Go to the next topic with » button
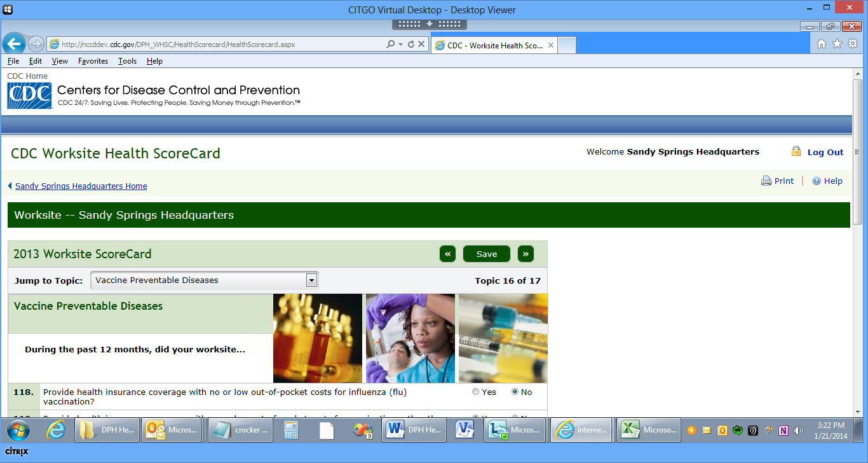Viewport: 868px width, 463px height. click(526, 254)
